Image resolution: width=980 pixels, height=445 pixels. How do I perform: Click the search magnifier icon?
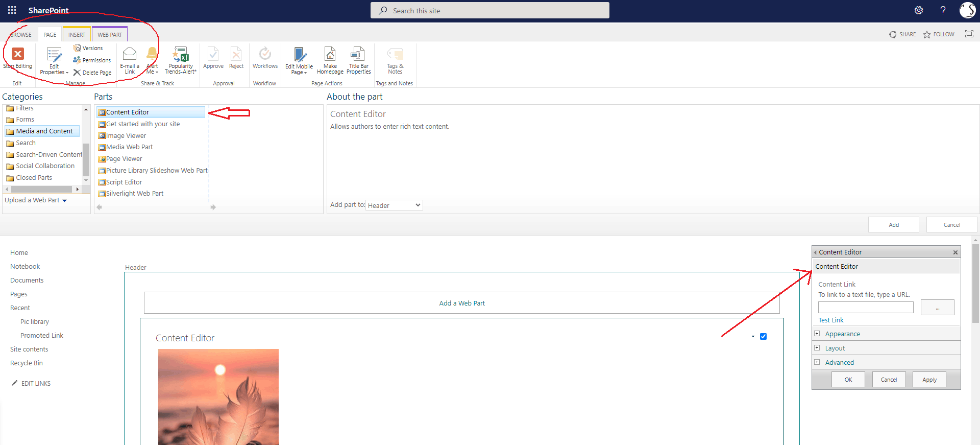coord(383,10)
